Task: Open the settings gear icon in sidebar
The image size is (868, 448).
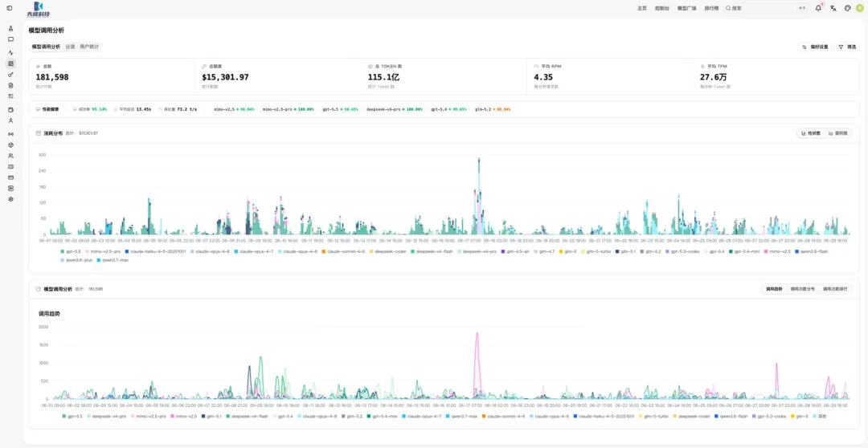Action: tap(10, 199)
